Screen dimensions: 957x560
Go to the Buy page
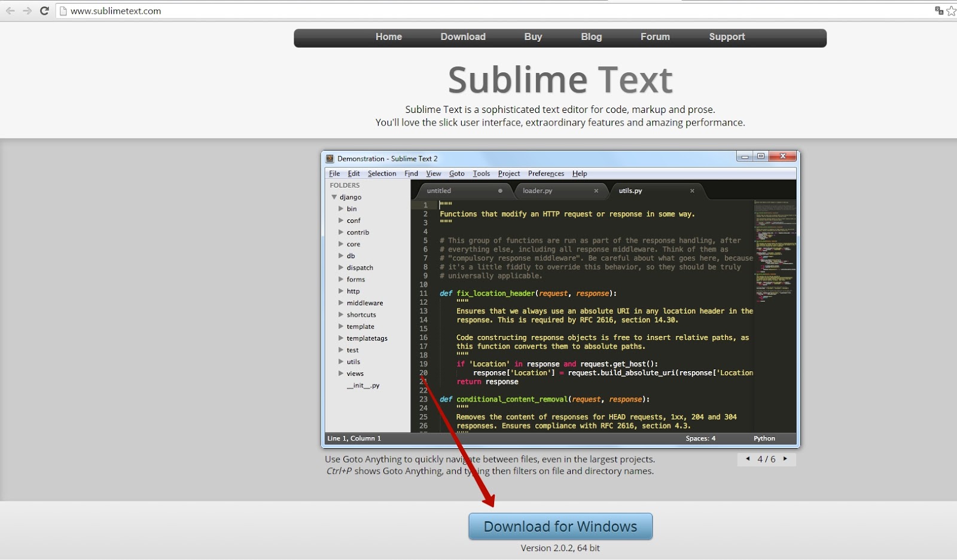(533, 37)
